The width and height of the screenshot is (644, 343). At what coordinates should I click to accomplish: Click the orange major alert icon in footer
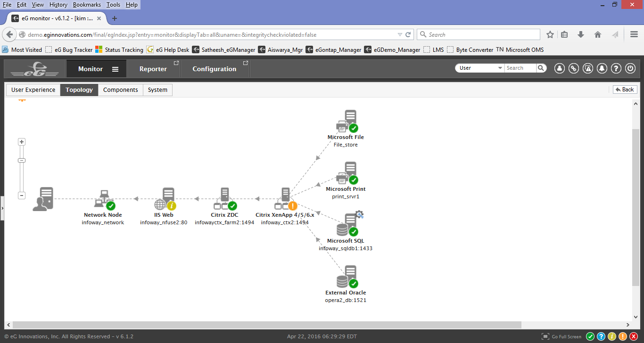[623, 336]
